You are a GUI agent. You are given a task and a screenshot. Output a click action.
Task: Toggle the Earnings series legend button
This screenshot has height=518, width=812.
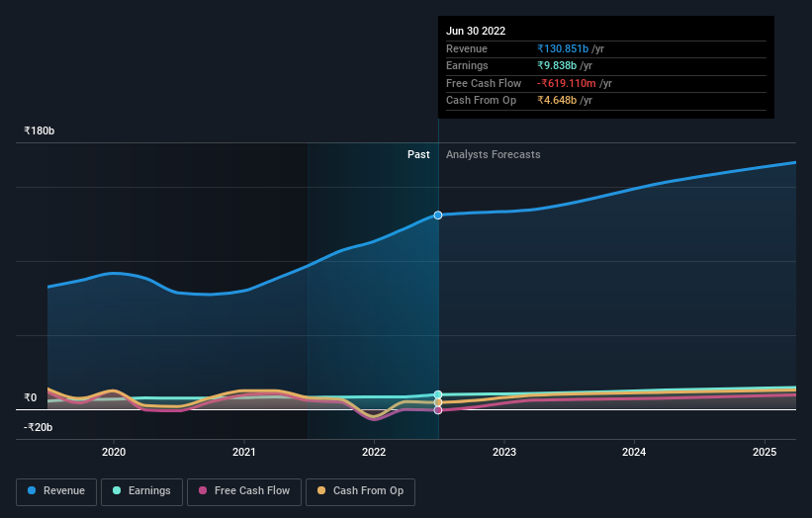tap(141, 491)
